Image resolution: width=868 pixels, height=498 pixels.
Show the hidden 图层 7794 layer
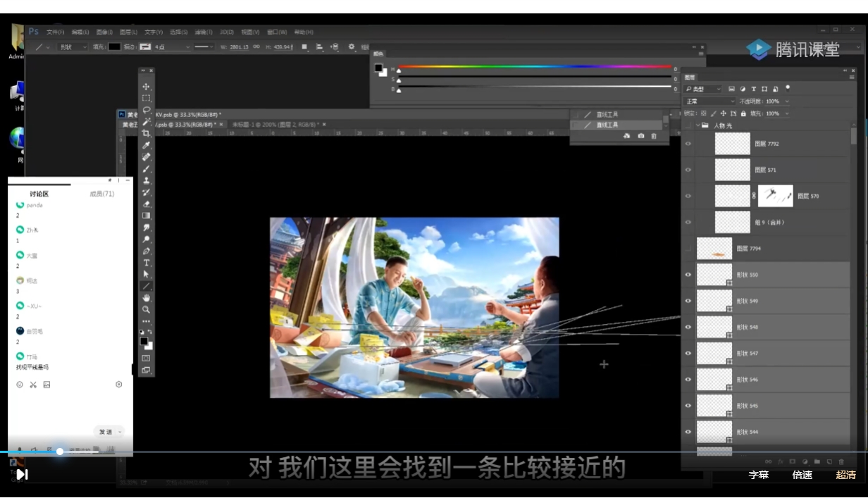pos(688,249)
